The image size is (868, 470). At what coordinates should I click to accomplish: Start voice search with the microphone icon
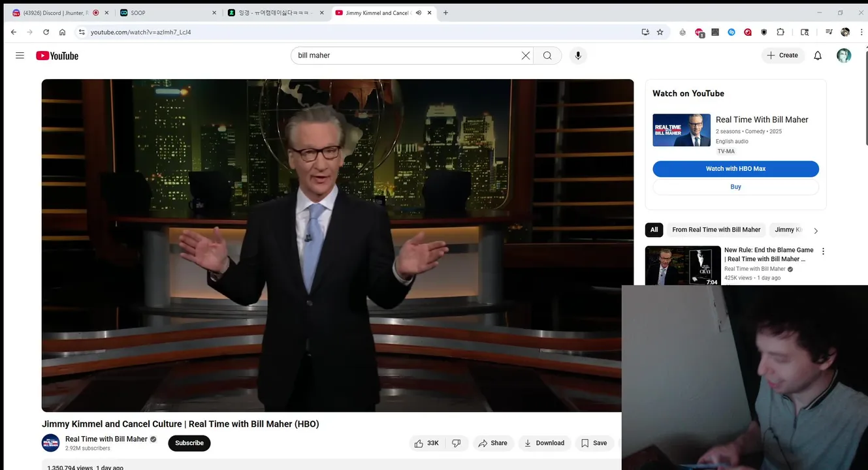click(x=578, y=55)
